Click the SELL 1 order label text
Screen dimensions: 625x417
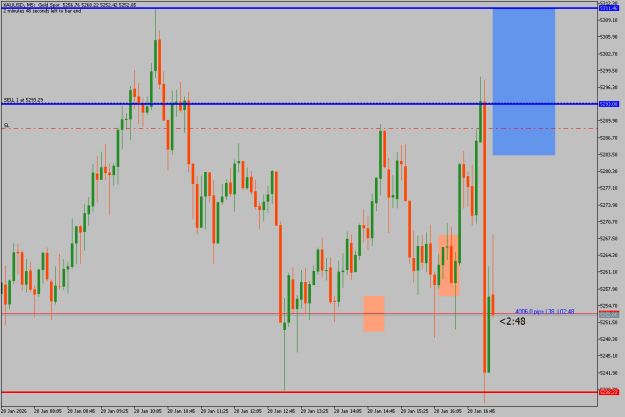[24, 100]
